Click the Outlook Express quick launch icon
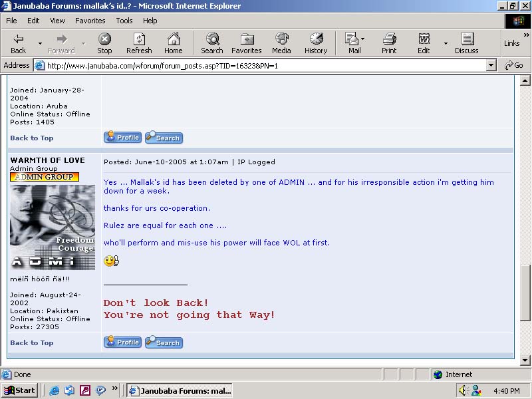Image resolution: width=532 pixels, height=399 pixels. click(70, 391)
